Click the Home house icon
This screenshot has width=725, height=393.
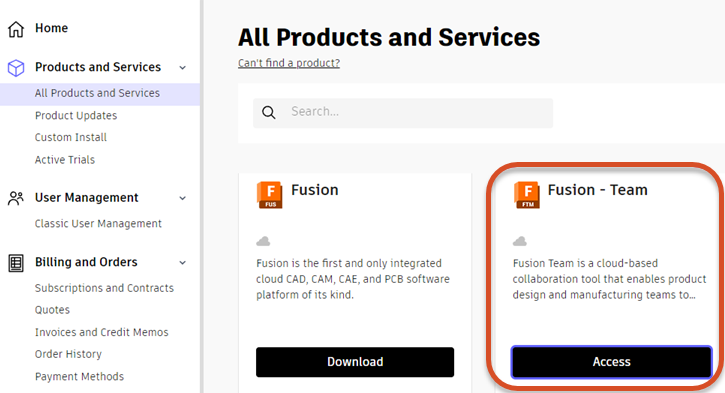pos(16,29)
